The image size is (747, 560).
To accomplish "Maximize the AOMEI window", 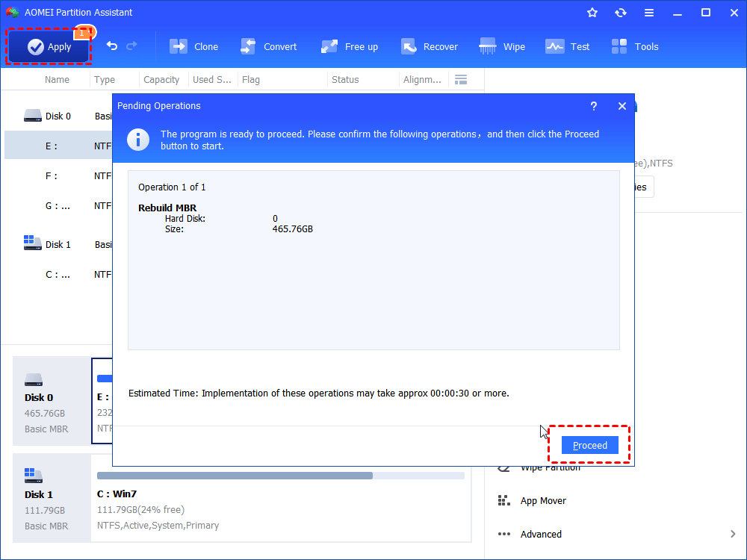I will coord(706,13).
